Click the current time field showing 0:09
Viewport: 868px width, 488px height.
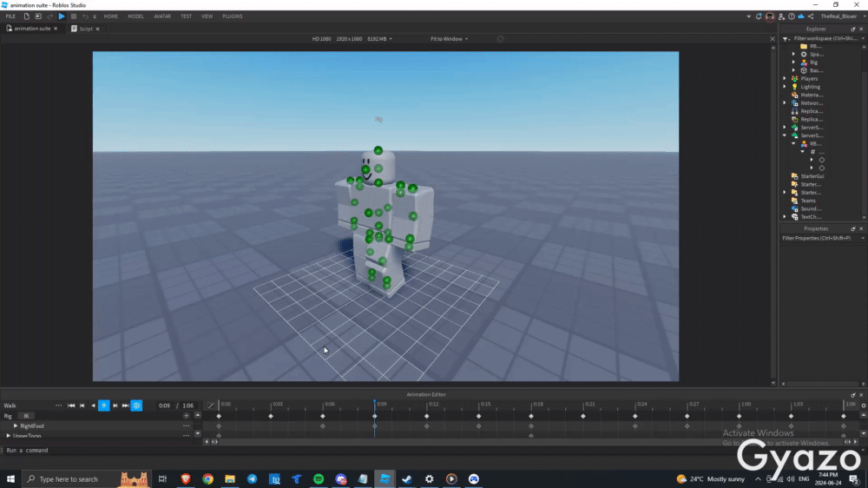tap(164, 406)
